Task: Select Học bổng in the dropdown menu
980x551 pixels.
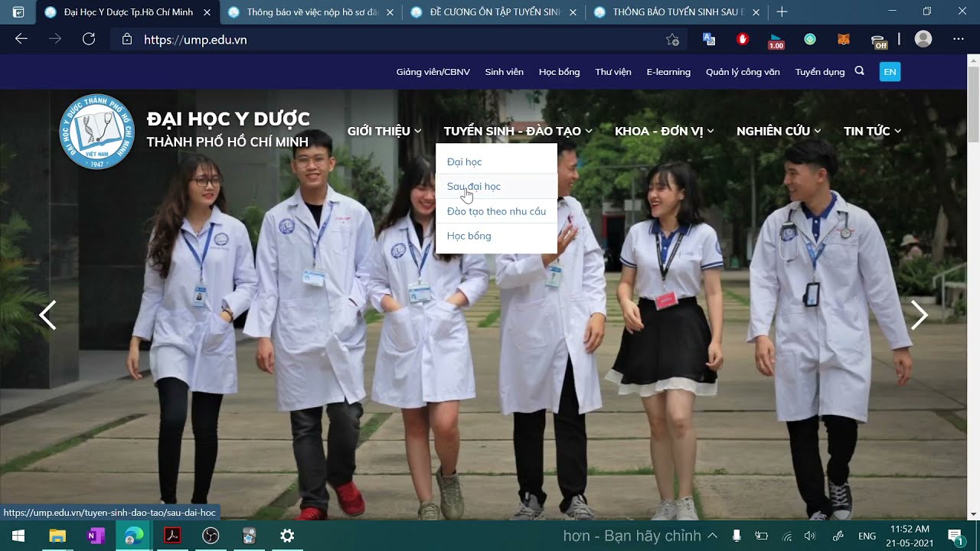Action: click(496, 236)
